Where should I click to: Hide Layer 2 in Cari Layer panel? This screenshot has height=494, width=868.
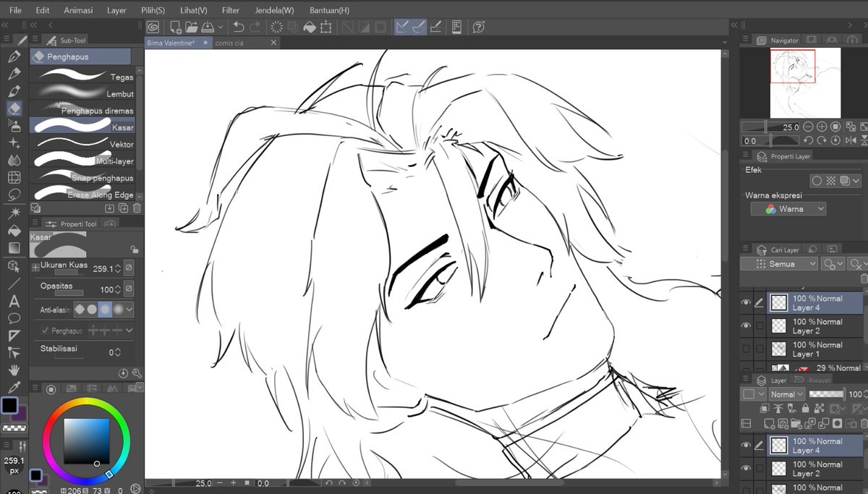click(x=746, y=326)
